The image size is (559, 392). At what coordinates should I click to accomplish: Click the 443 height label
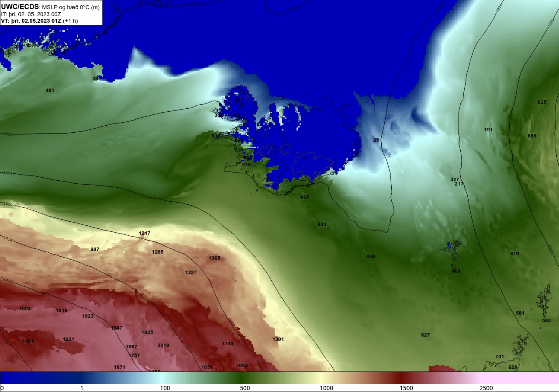point(322,224)
